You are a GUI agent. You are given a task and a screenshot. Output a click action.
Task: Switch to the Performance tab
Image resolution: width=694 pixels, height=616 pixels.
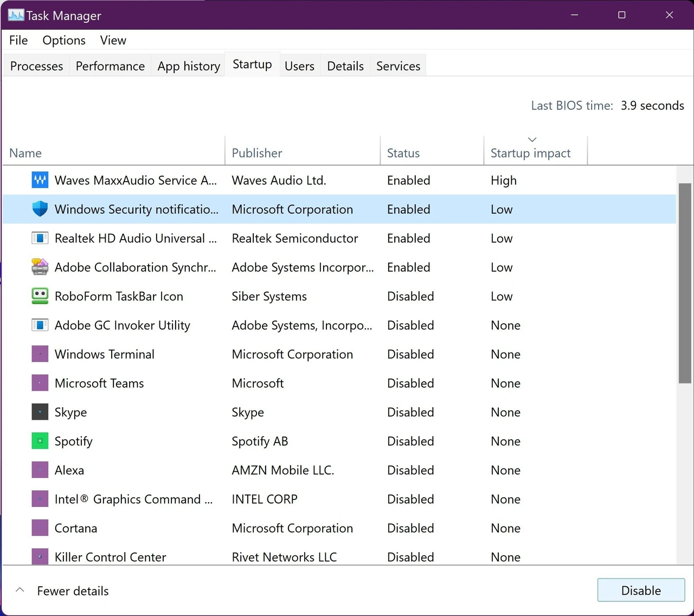110,66
